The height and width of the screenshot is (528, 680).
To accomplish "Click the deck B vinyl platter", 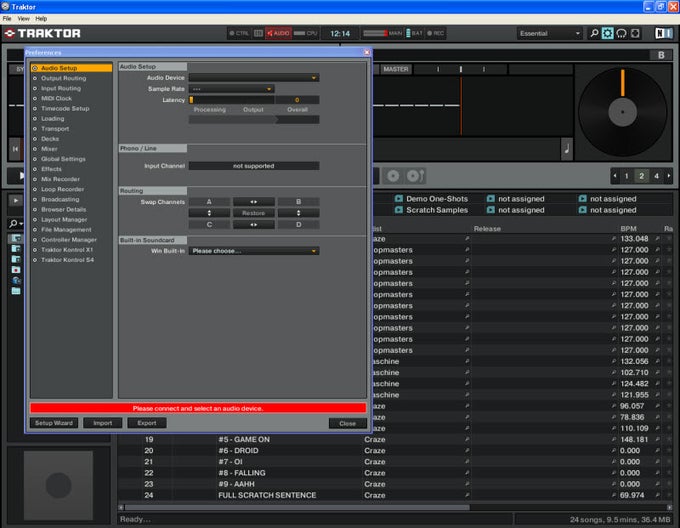I will 622,112.
